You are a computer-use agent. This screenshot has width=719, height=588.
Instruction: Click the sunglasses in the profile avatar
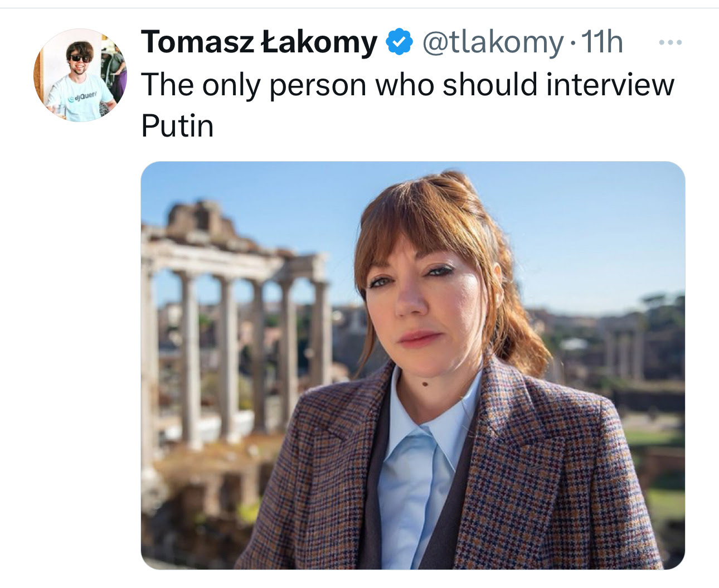point(80,58)
